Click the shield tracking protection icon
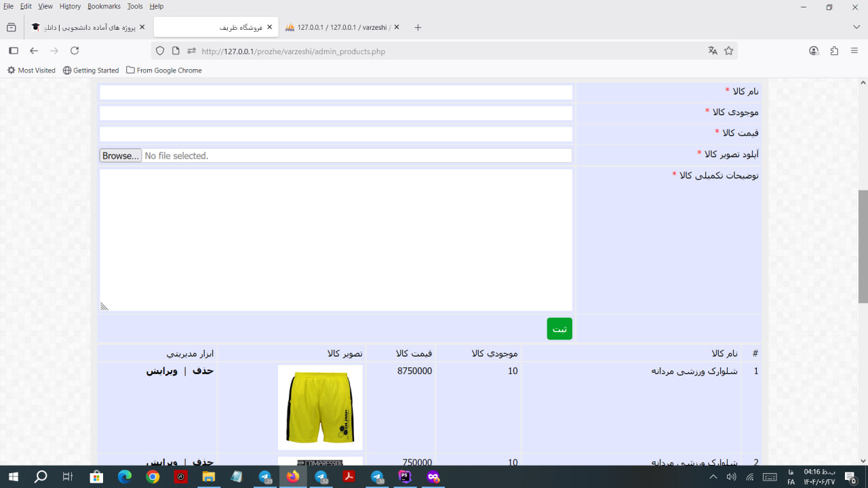 (160, 51)
